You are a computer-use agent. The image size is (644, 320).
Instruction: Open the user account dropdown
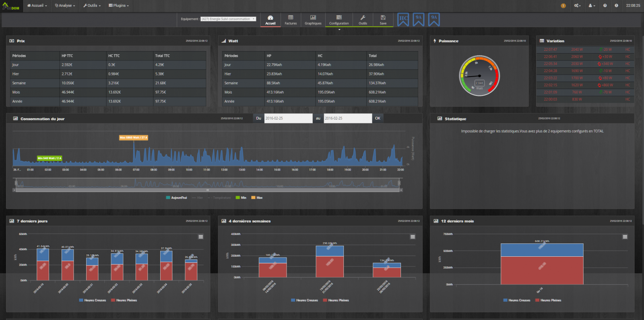coord(592,6)
